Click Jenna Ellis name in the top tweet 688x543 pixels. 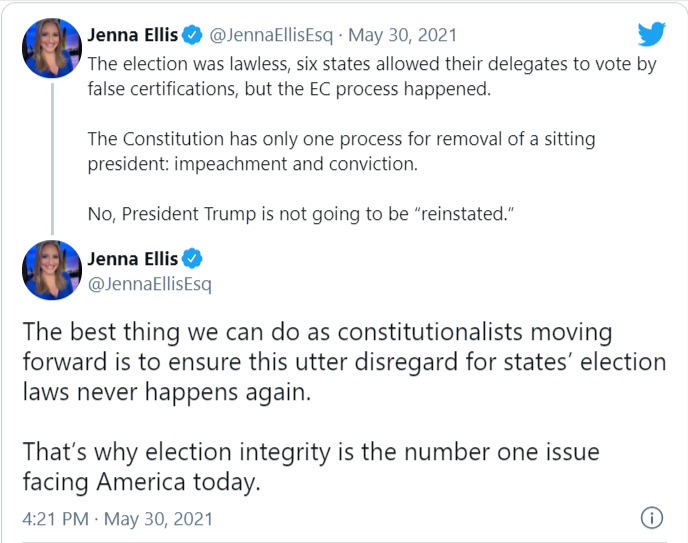(133, 36)
